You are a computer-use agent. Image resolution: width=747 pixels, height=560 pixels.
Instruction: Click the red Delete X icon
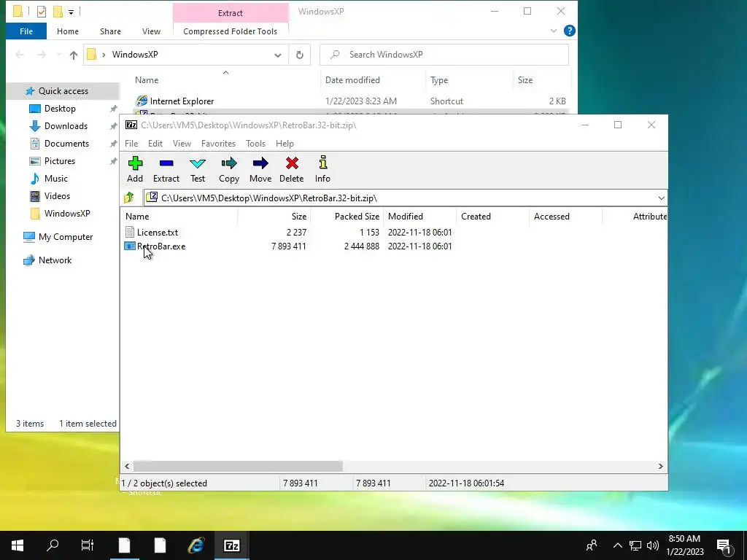click(x=292, y=163)
